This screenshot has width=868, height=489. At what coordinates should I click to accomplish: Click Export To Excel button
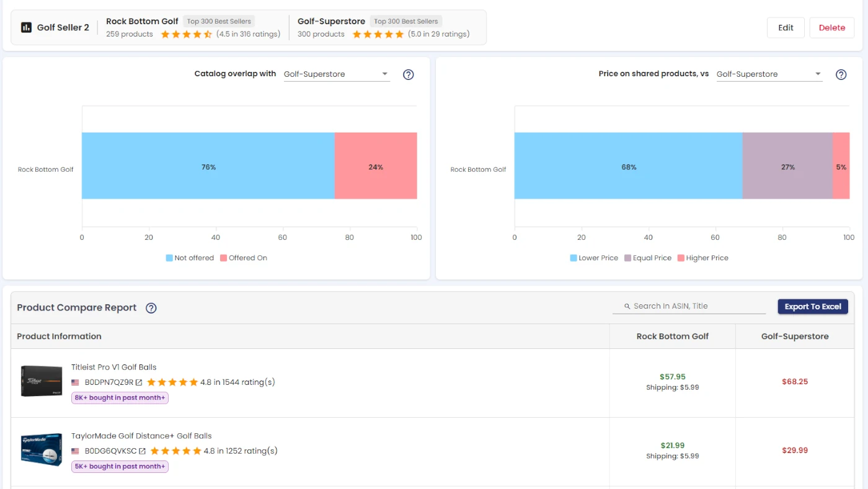[813, 307]
